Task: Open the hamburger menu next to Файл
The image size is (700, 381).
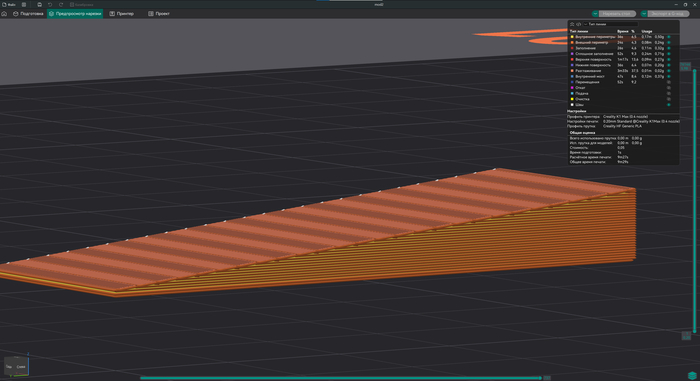Action: click(24, 4)
